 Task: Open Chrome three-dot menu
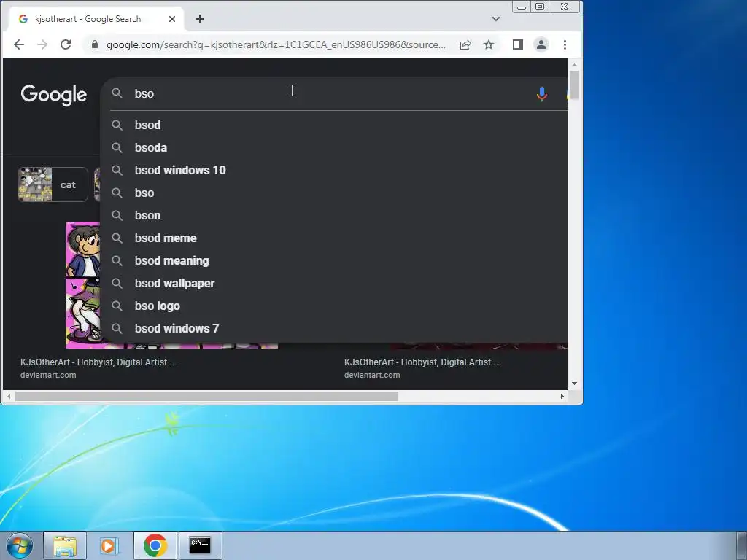565,44
